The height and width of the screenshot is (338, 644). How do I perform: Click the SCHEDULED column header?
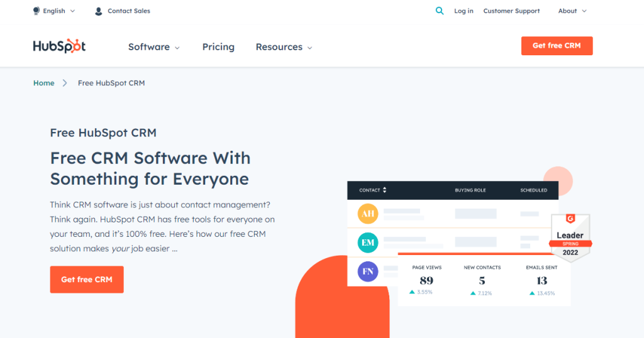(x=533, y=190)
